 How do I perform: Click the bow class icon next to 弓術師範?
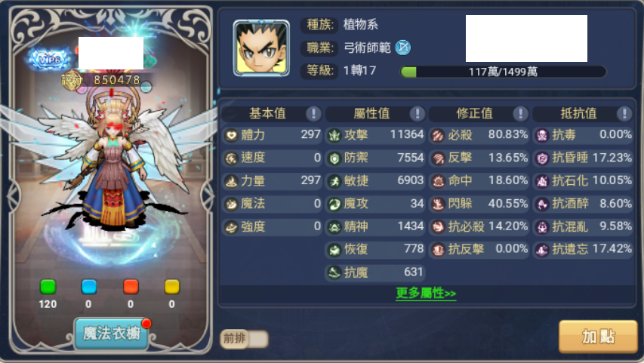click(403, 48)
